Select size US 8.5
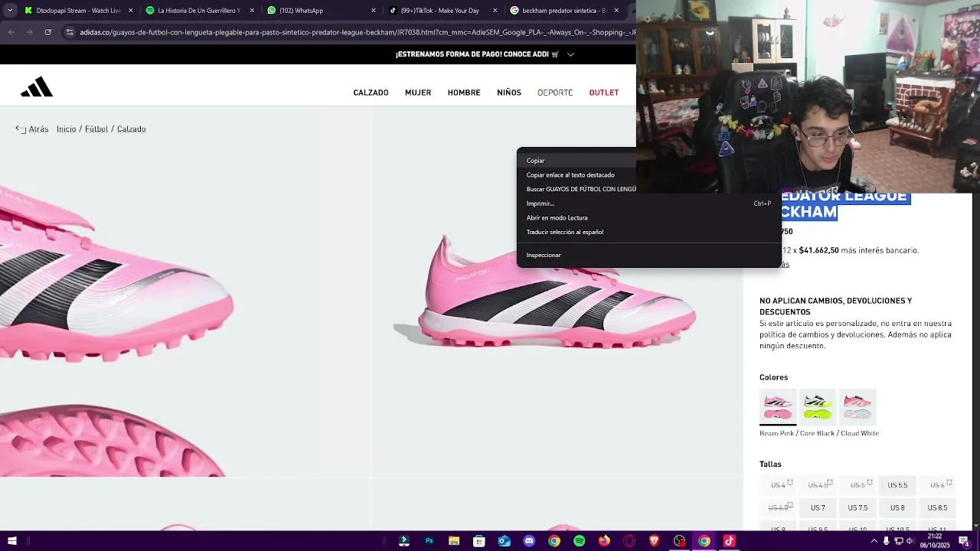The image size is (980, 551). pos(937,508)
